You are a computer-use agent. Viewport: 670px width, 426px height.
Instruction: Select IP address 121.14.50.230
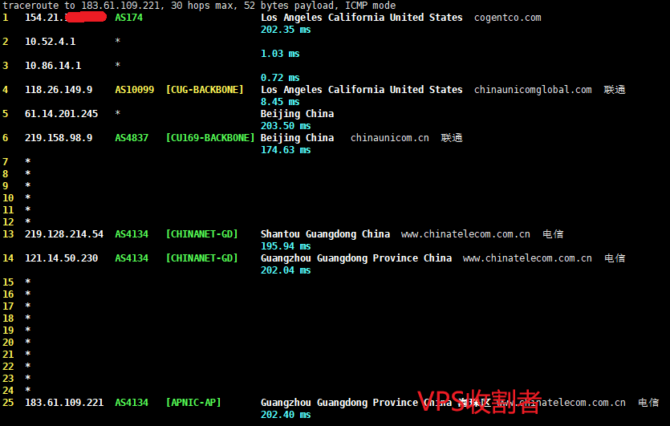61,258
